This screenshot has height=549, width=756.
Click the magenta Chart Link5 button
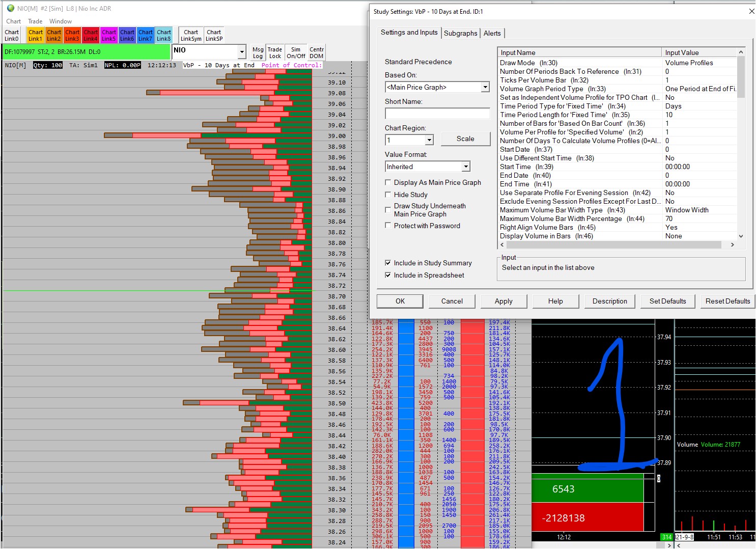(109, 35)
